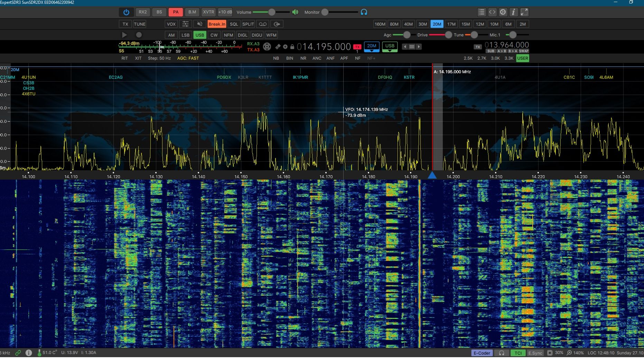Open the menu list icon at top right
The height and width of the screenshot is (362, 644).
(x=482, y=12)
